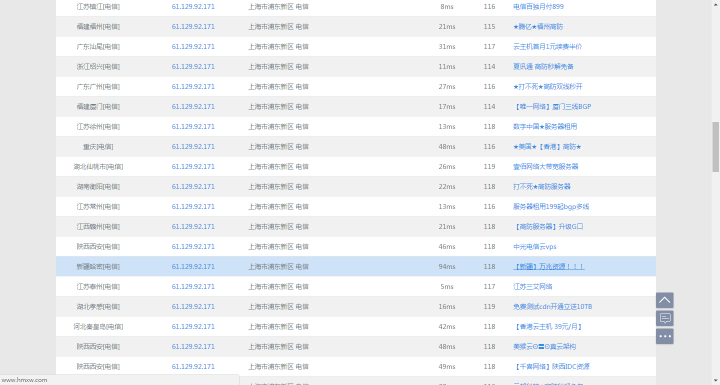Click the scrollbar down arrow
The image size is (720, 385).
tap(715, 381)
